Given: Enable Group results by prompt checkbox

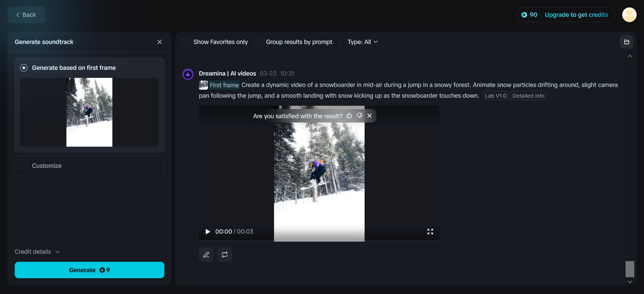Looking at the screenshot, I should 259,42.
